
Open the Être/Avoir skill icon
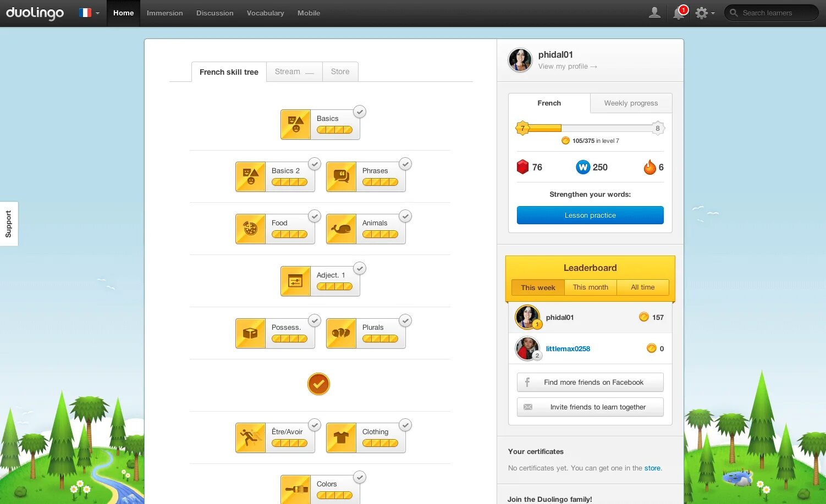251,437
